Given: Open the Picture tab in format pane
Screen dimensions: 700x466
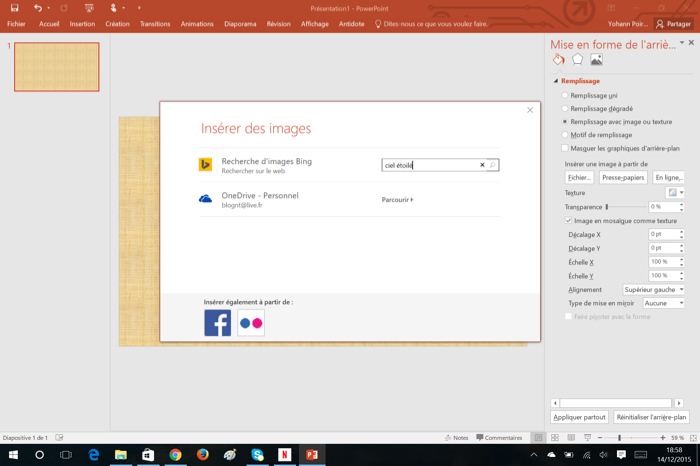Looking at the screenshot, I should (596, 61).
